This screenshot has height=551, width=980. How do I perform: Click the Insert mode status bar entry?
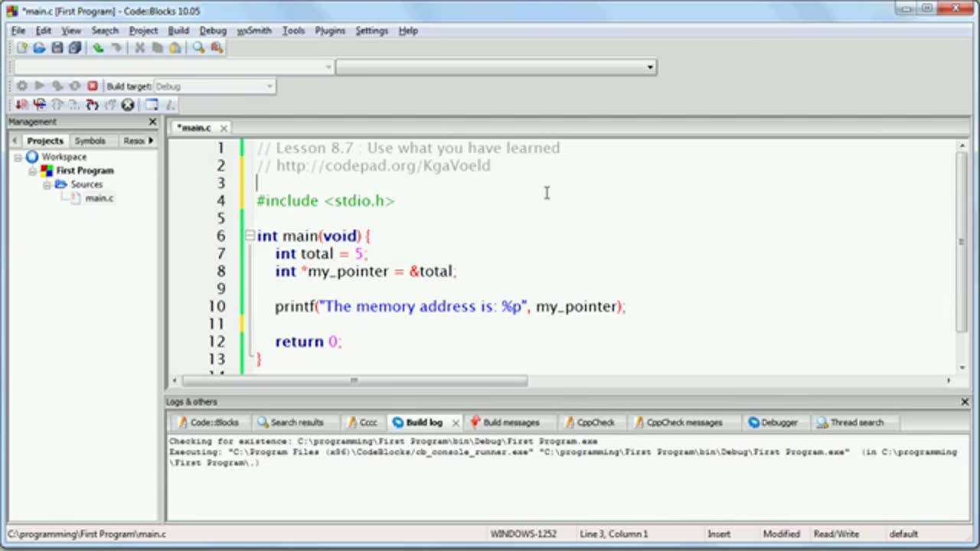pyautogui.click(x=719, y=534)
